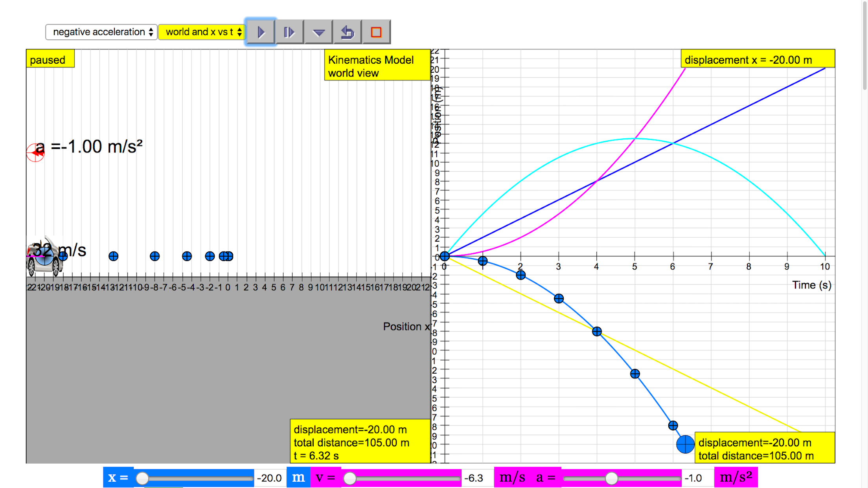Click the blue origin marker on graph

[445, 256]
